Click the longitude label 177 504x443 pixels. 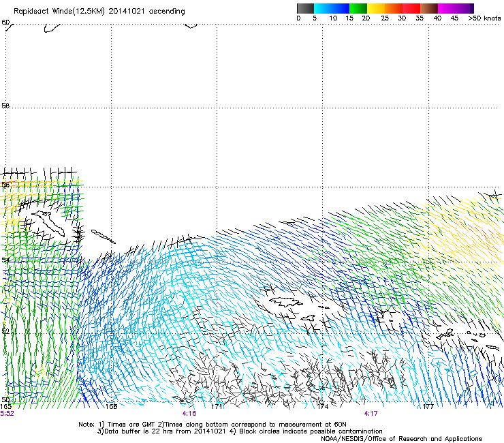click(428, 407)
